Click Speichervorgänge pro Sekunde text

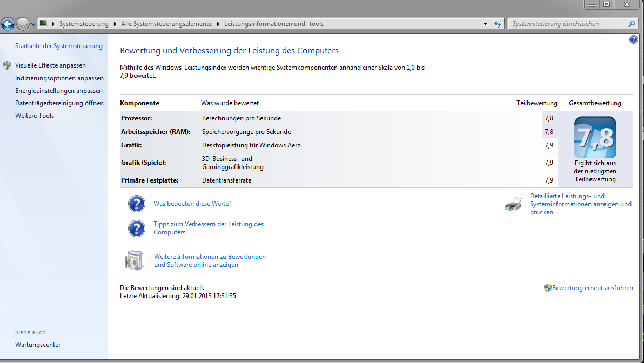246,132
